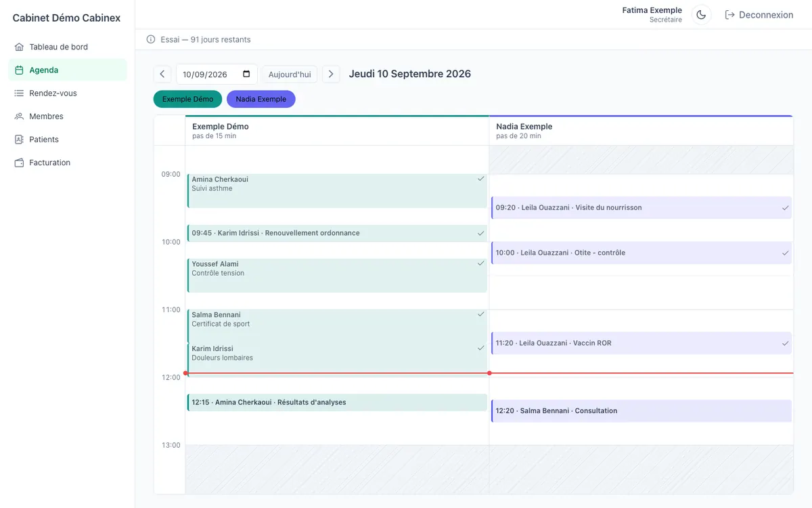Open 12:15 Amina Cherkaoui Résultats d'analyses
The image size is (812, 508).
(337, 402)
